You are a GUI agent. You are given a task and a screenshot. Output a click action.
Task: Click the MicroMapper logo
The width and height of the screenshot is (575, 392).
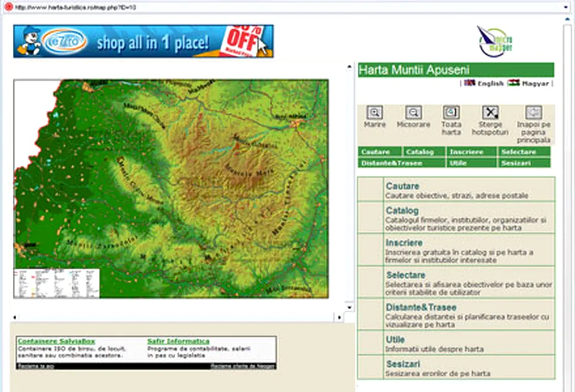(x=495, y=41)
